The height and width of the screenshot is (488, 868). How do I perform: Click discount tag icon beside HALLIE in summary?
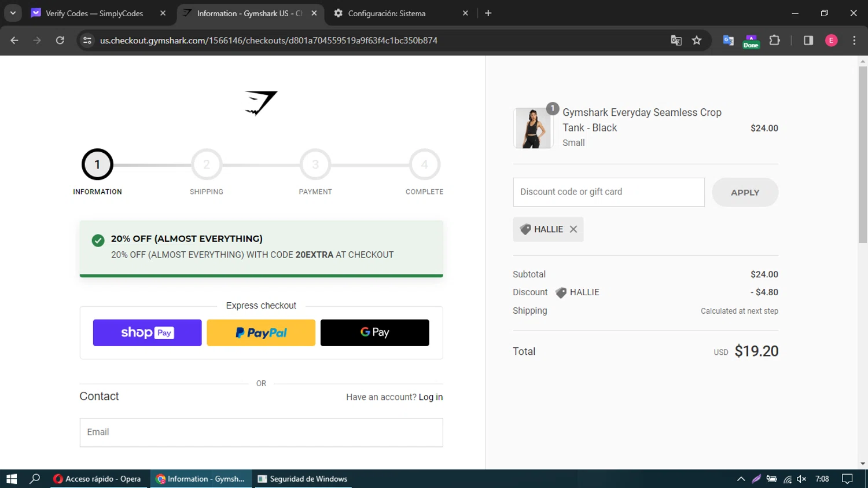[561, 292]
